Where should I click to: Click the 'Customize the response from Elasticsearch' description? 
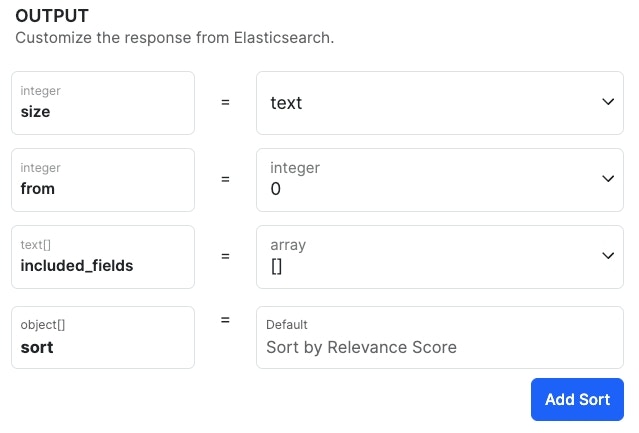click(174, 38)
